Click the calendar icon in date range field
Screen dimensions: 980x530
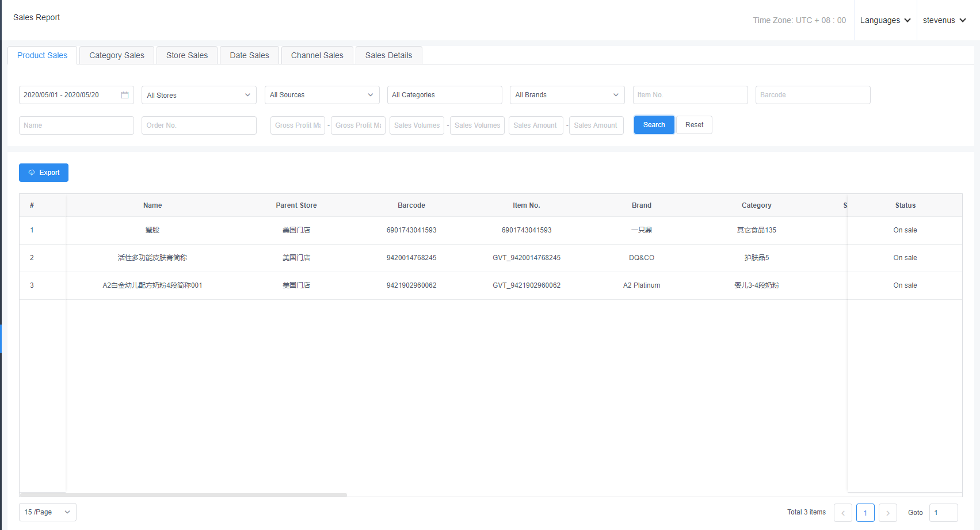coord(125,95)
